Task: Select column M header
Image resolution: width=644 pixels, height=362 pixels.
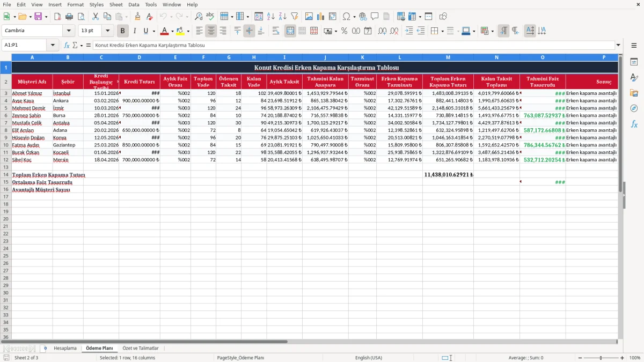Action: coord(448,57)
